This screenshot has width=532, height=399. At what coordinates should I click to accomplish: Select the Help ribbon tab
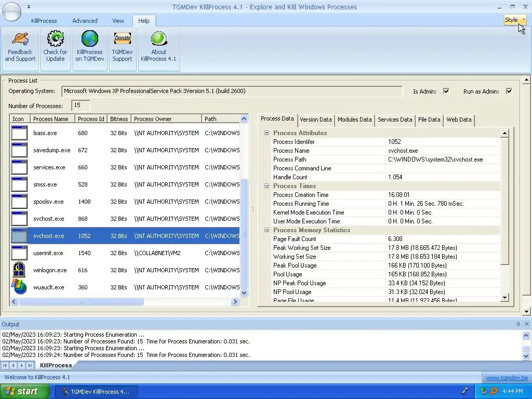[x=143, y=21]
